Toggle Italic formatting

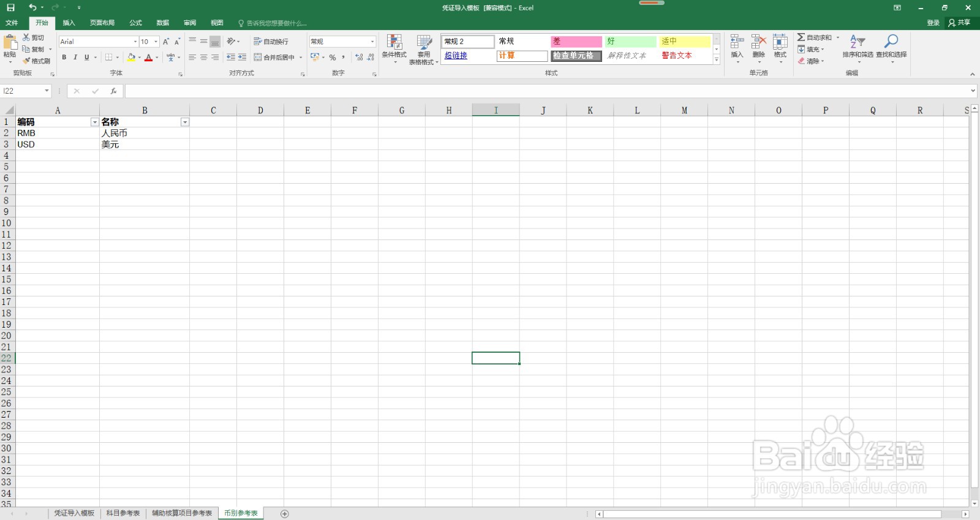(x=75, y=57)
